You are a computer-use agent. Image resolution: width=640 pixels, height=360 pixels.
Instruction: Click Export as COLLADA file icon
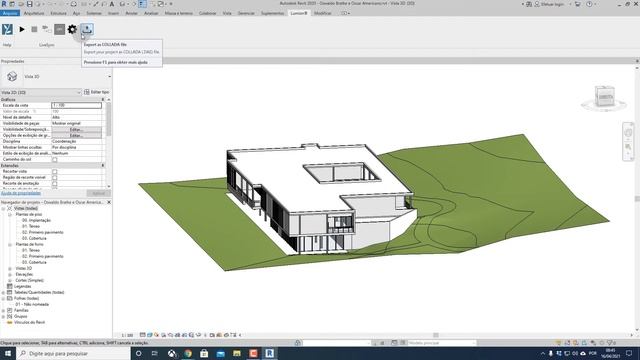(87, 29)
